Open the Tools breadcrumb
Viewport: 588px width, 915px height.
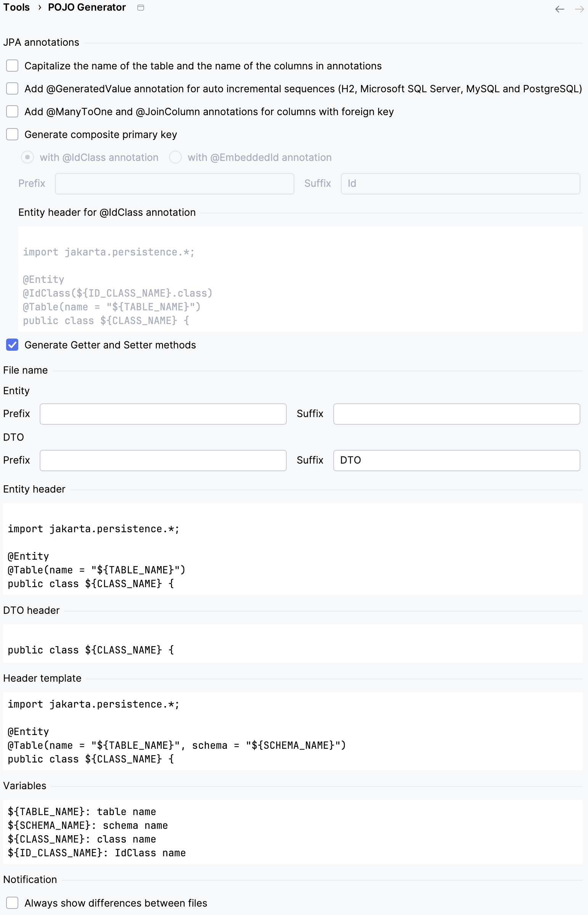coord(16,7)
